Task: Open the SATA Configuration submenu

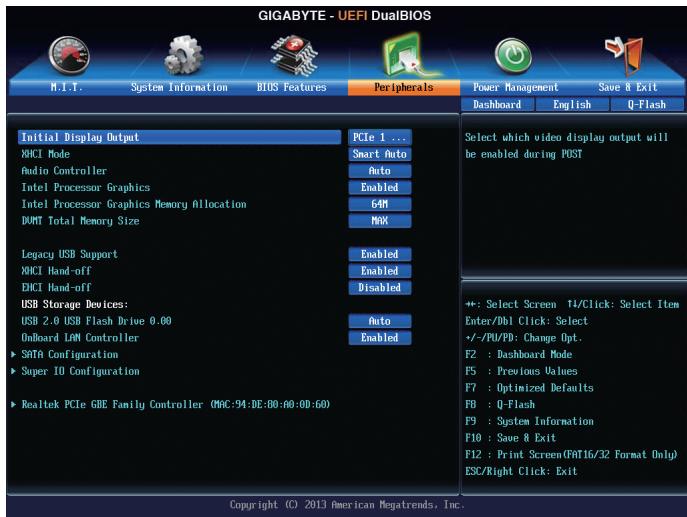Action: pyautogui.click(x=70, y=354)
